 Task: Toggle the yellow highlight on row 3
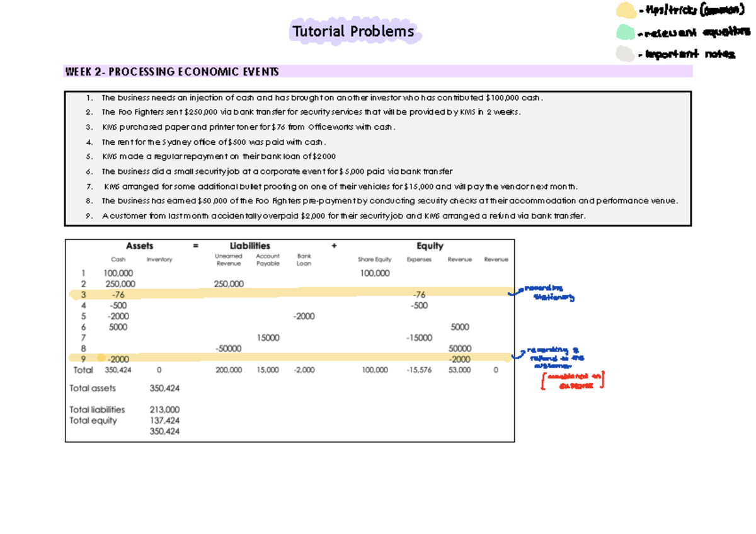(252, 294)
